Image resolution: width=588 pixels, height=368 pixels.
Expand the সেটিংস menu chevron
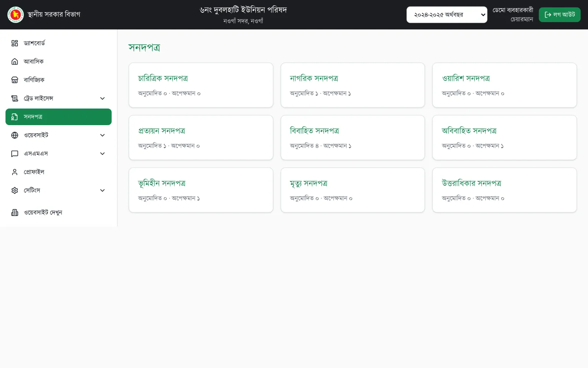tap(103, 190)
